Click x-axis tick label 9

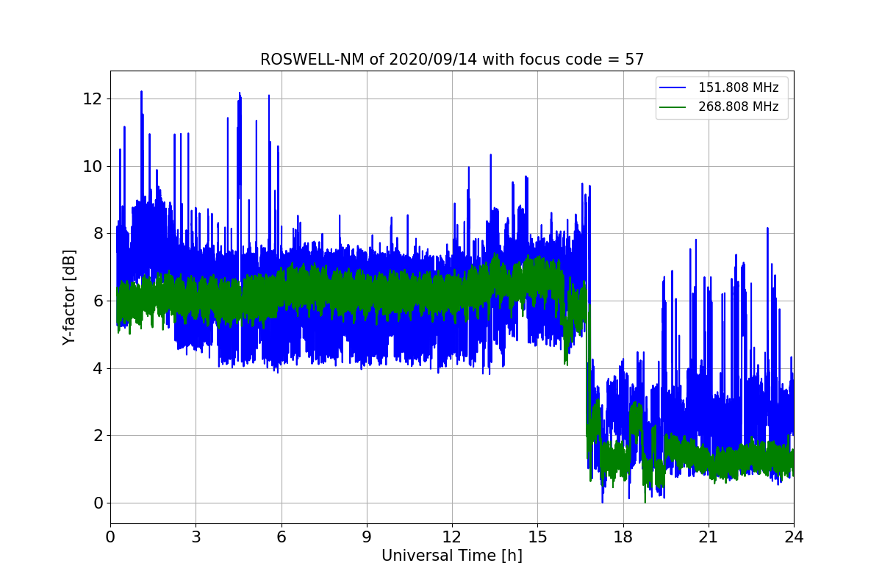(x=367, y=537)
